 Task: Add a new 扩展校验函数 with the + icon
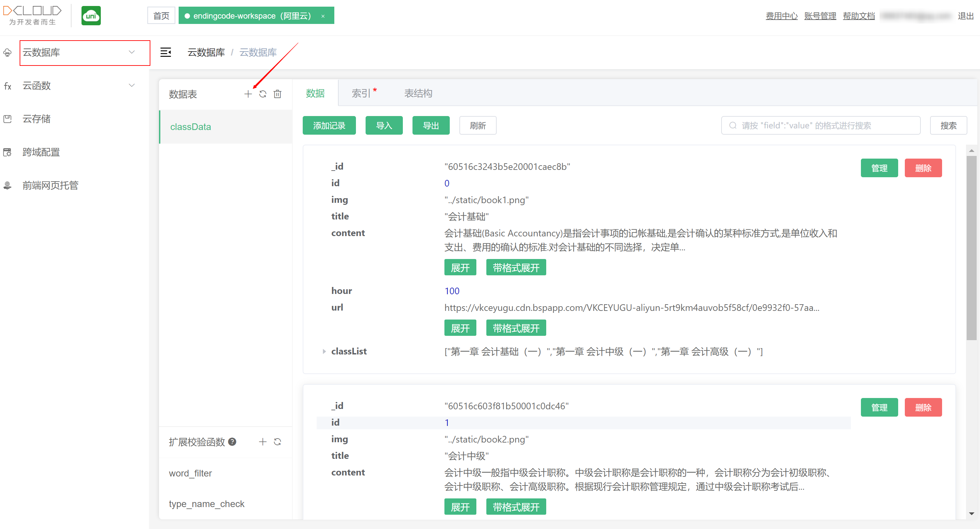coord(262,442)
